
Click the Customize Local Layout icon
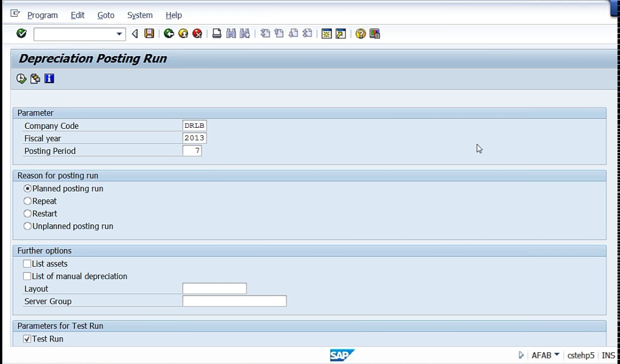(375, 34)
